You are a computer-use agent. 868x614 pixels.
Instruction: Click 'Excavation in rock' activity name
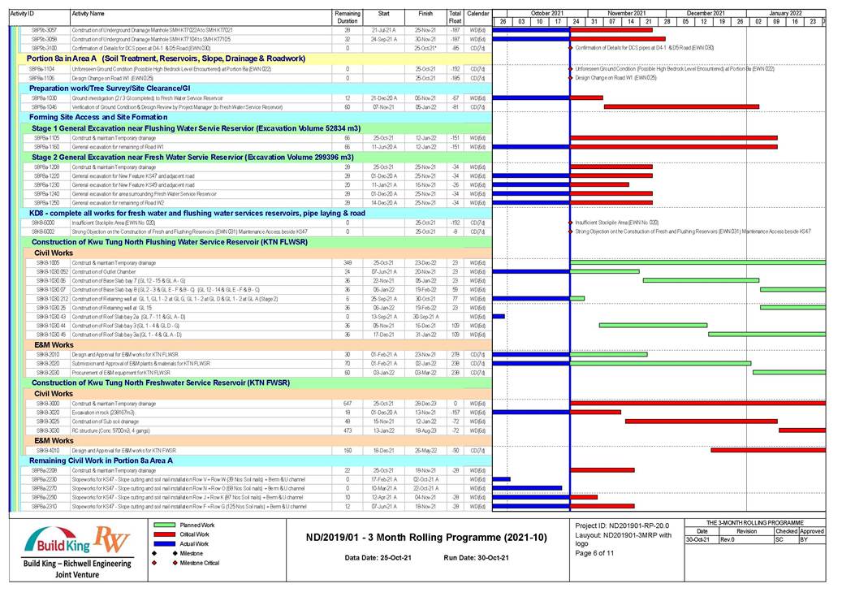click(x=103, y=413)
